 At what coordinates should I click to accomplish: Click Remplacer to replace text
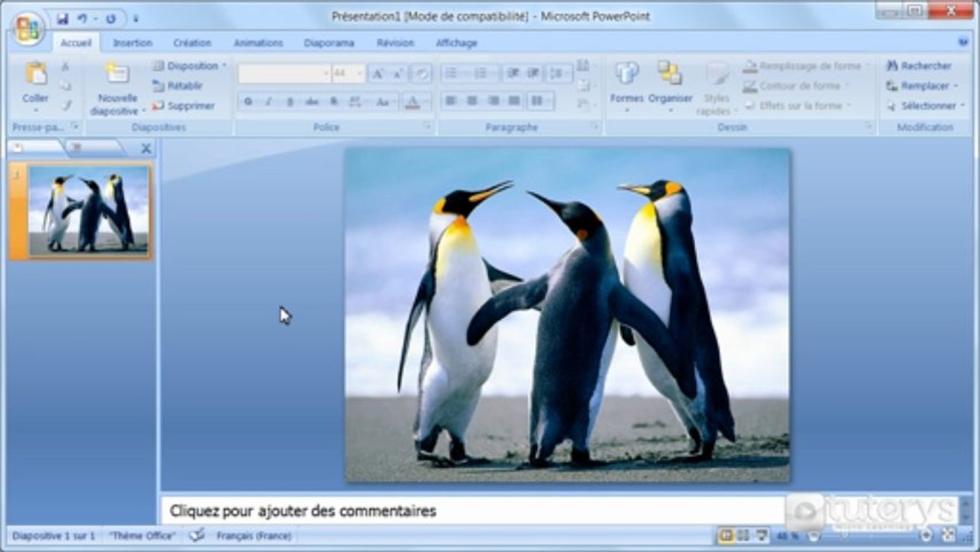(x=922, y=86)
